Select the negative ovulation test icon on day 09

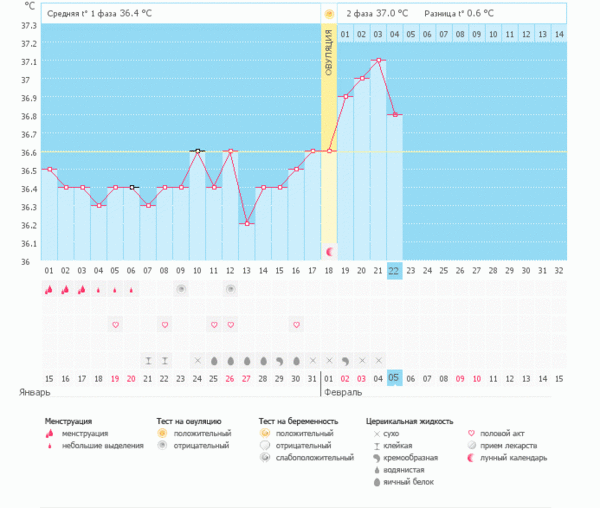181,289
